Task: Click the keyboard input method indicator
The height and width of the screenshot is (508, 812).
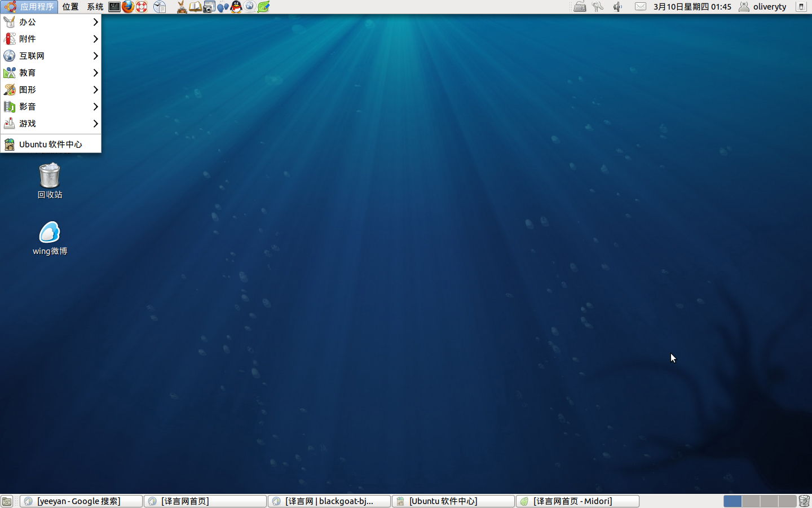Action: tap(580, 7)
